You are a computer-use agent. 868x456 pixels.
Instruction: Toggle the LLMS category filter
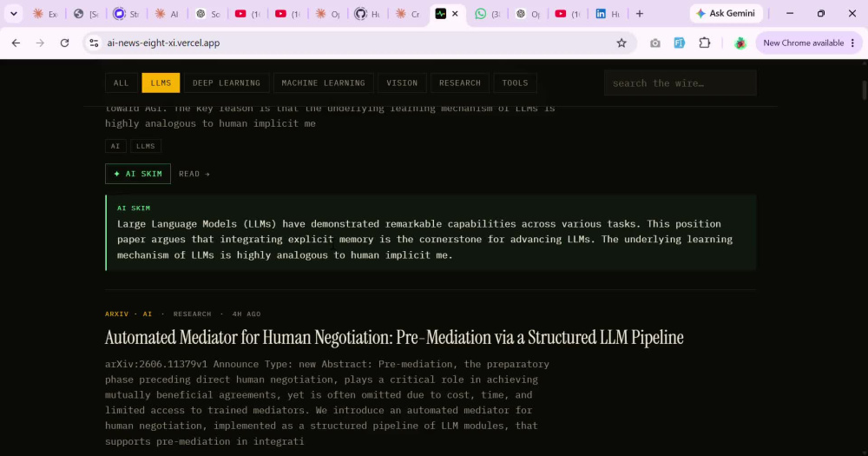(x=161, y=83)
